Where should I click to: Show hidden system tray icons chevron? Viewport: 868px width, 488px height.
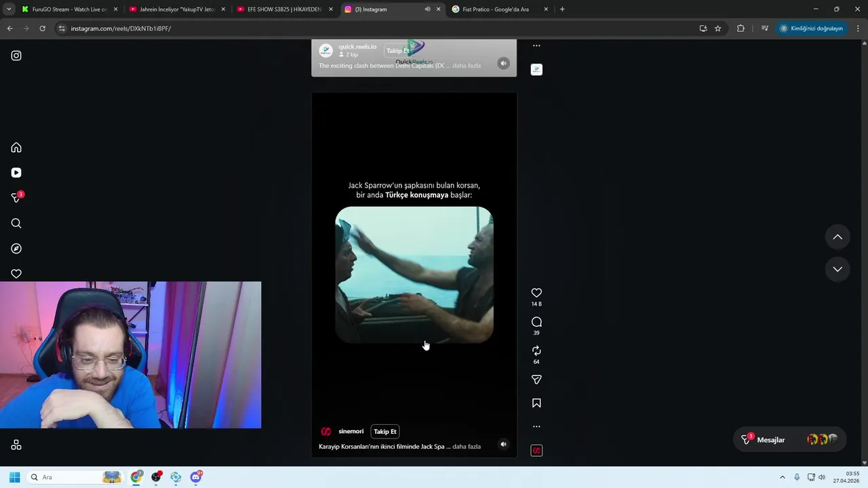[x=782, y=477]
